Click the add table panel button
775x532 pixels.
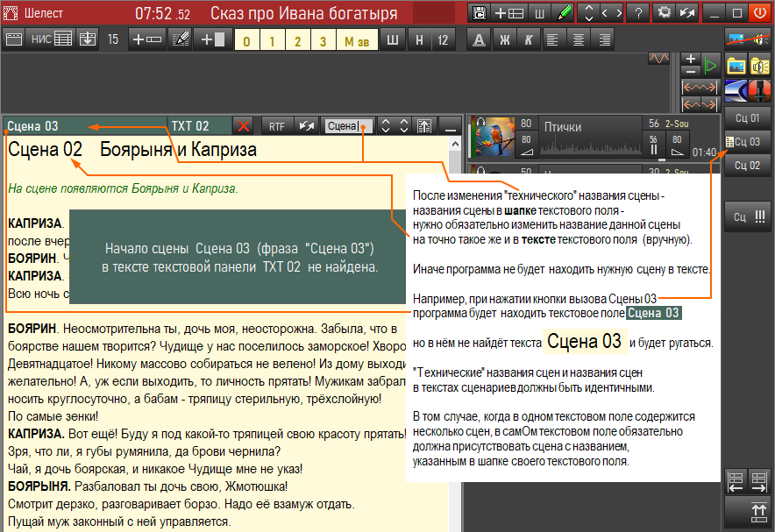pyautogui.click(x=509, y=13)
